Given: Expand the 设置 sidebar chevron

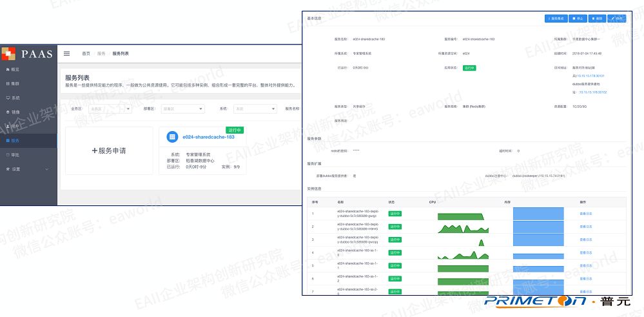Looking at the screenshot, I should click(46, 169).
